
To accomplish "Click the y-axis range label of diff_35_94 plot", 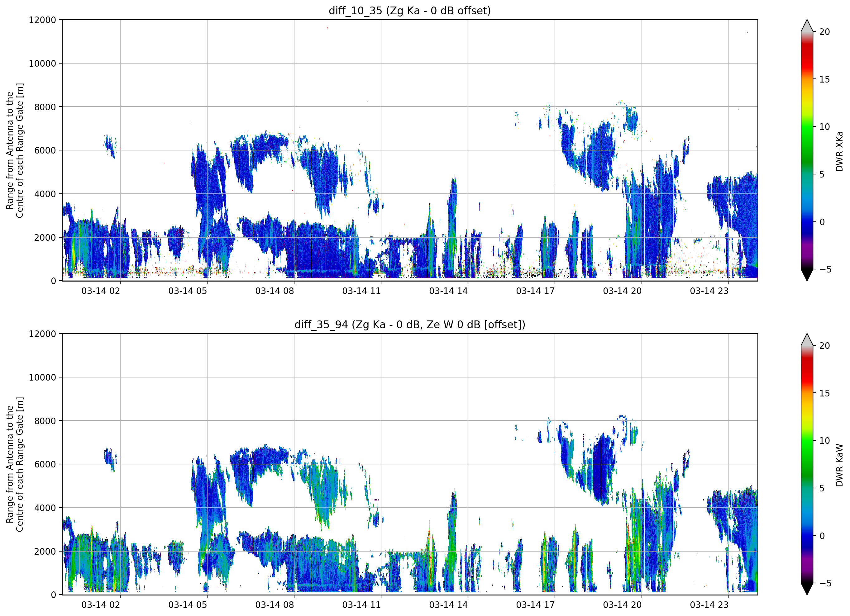I will click(15, 464).
